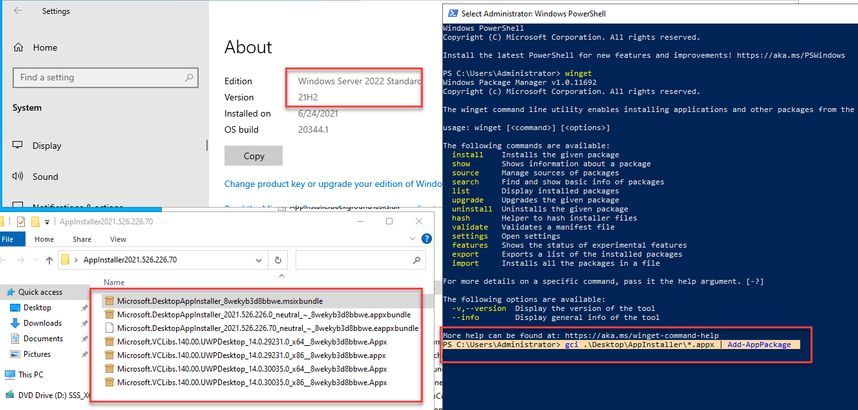Click the New folder icon in Explorer title bar
Screen dimensions: 858x410
35,222
